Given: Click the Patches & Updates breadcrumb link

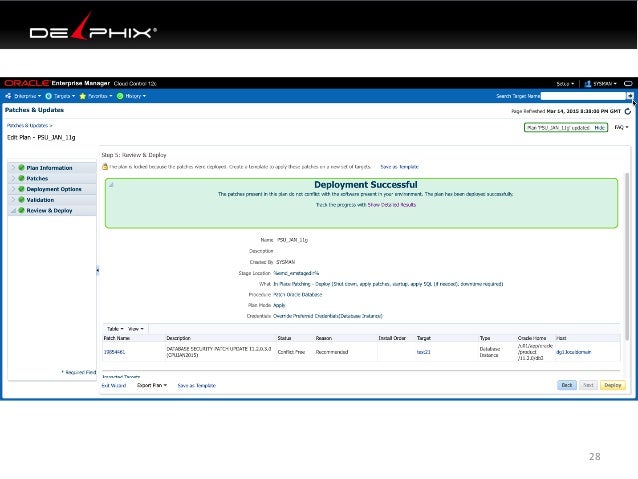Looking at the screenshot, I should [x=28, y=126].
